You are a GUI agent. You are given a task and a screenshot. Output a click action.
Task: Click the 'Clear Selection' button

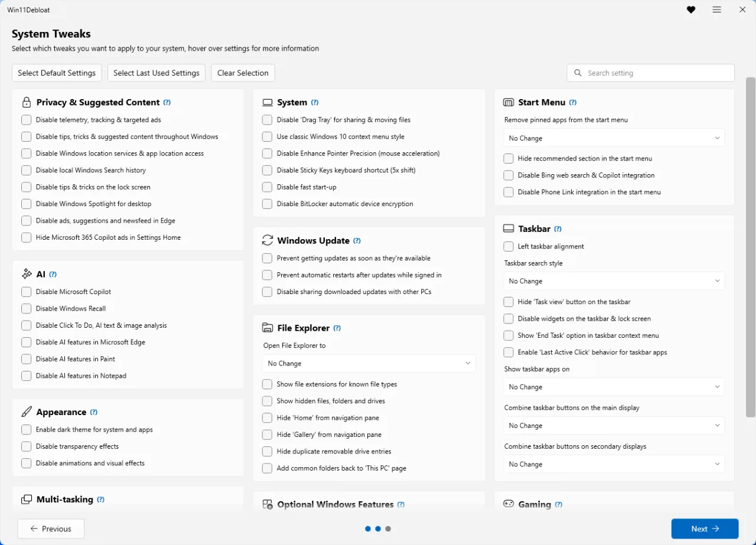tap(242, 73)
